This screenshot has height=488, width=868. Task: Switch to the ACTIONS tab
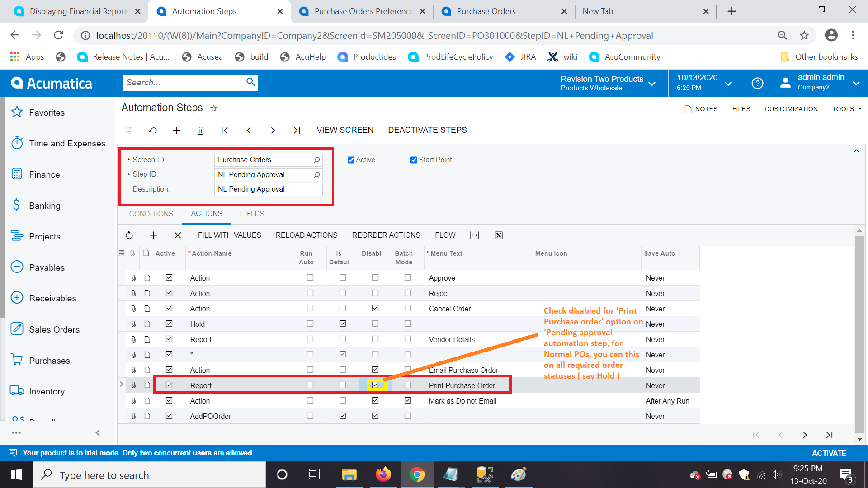click(207, 213)
